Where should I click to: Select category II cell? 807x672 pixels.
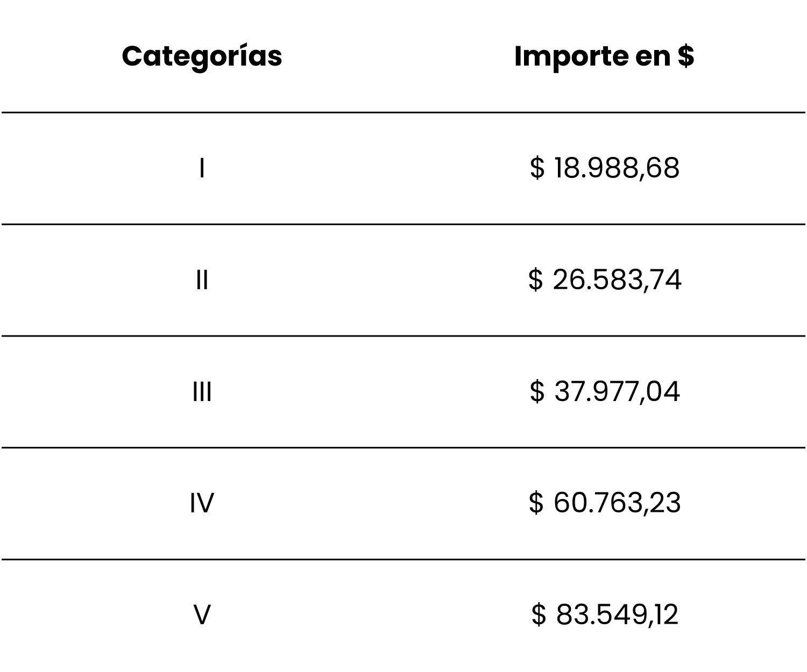tap(202, 280)
